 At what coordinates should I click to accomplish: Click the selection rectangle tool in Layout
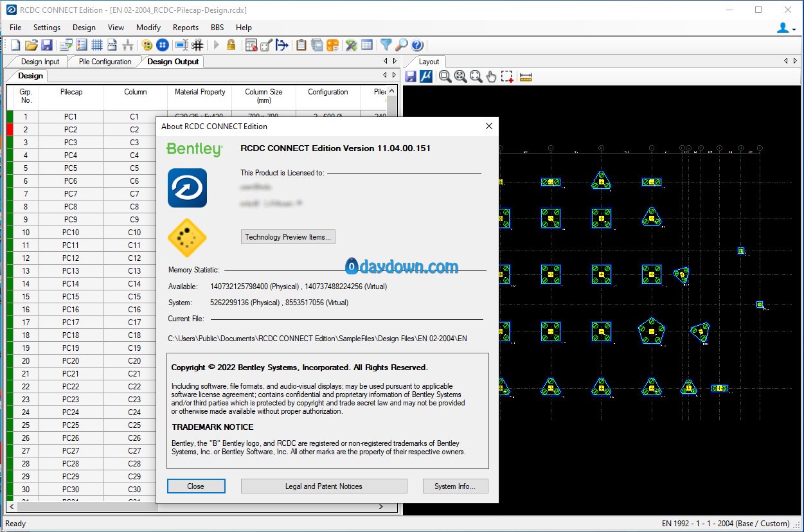click(508, 76)
